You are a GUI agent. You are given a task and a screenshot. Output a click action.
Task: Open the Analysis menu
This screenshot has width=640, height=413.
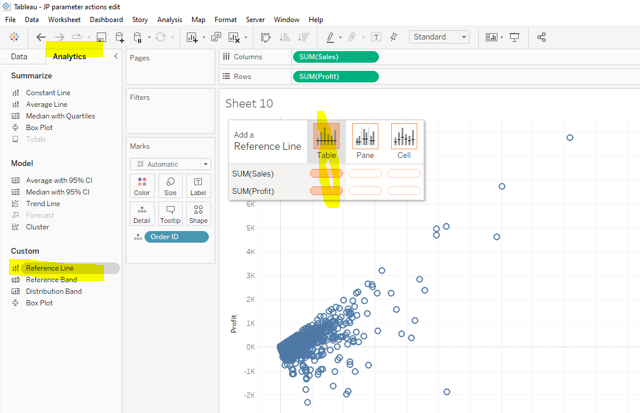point(169,19)
